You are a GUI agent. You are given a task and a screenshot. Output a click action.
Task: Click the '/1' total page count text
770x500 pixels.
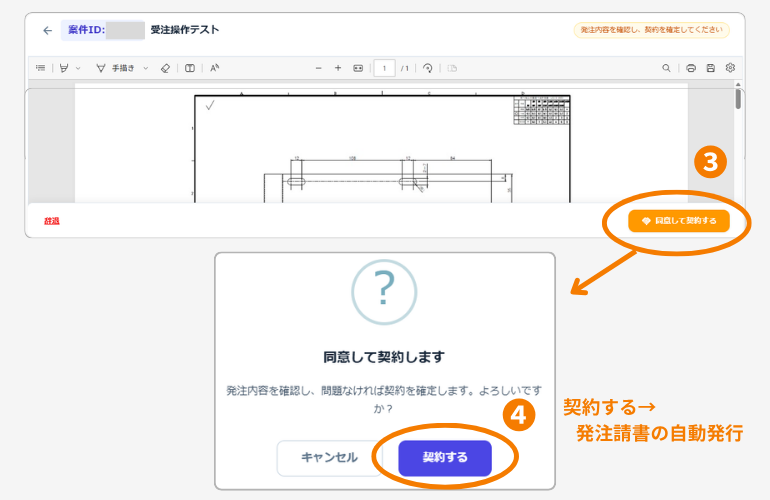pyautogui.click(x=405, y=68)
